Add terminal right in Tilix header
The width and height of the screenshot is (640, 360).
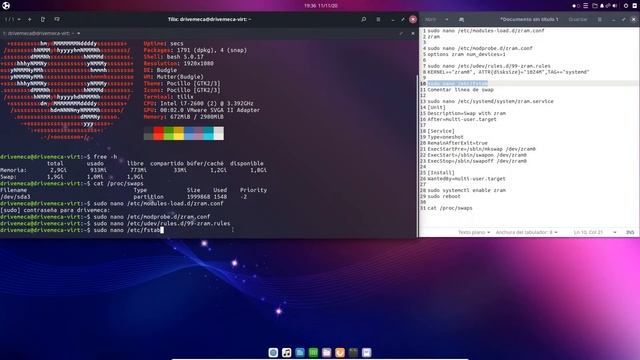click(x=43, y=19)
